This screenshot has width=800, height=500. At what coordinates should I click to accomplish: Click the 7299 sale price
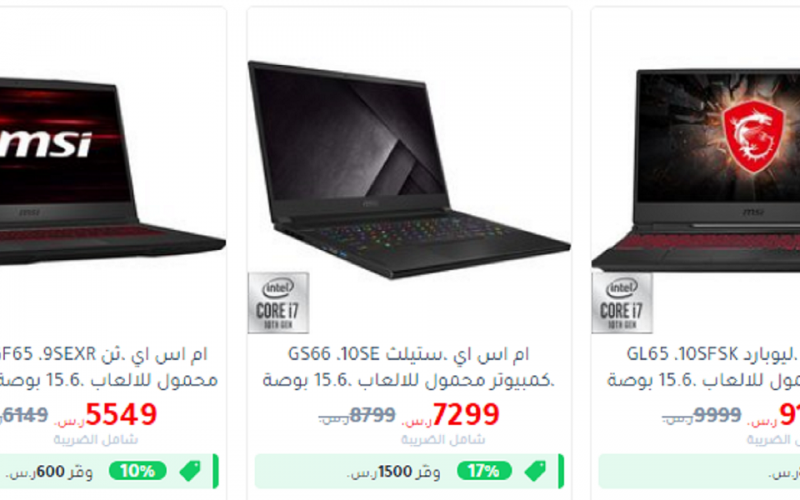coord(465,414)
